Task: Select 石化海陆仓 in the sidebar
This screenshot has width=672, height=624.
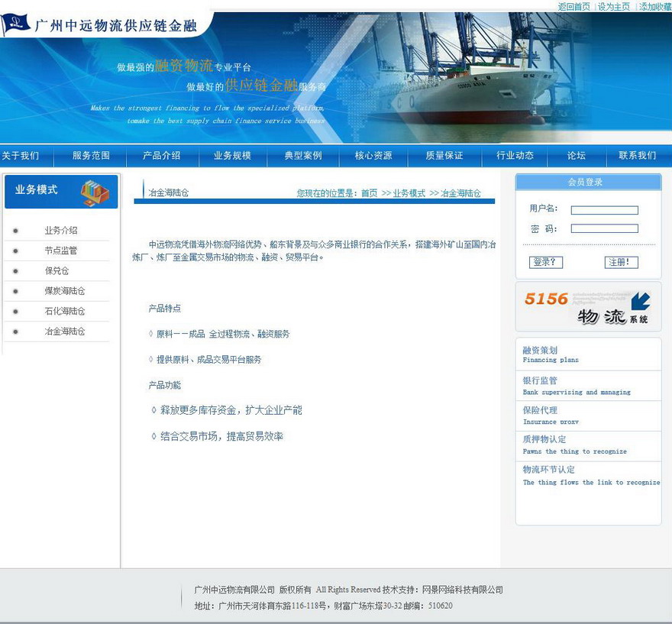Action: (65, 311)
